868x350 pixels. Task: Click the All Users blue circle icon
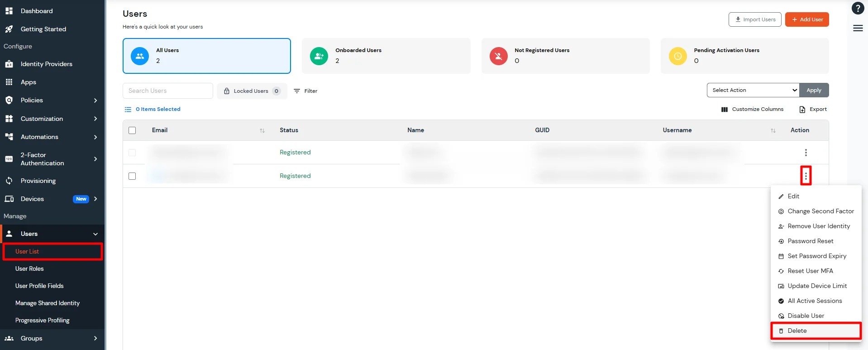(140, 56)
